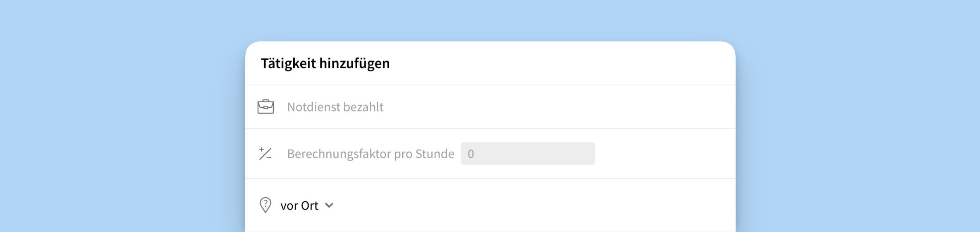
Task: Click empty space right of factor input
Action: pyautogui.click(x=662, y=154)
